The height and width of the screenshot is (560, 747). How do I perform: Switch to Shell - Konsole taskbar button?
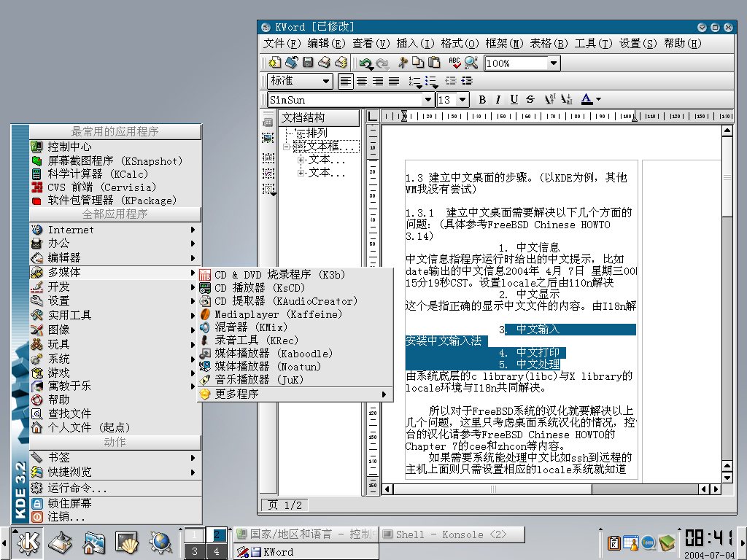click(452, 534)
